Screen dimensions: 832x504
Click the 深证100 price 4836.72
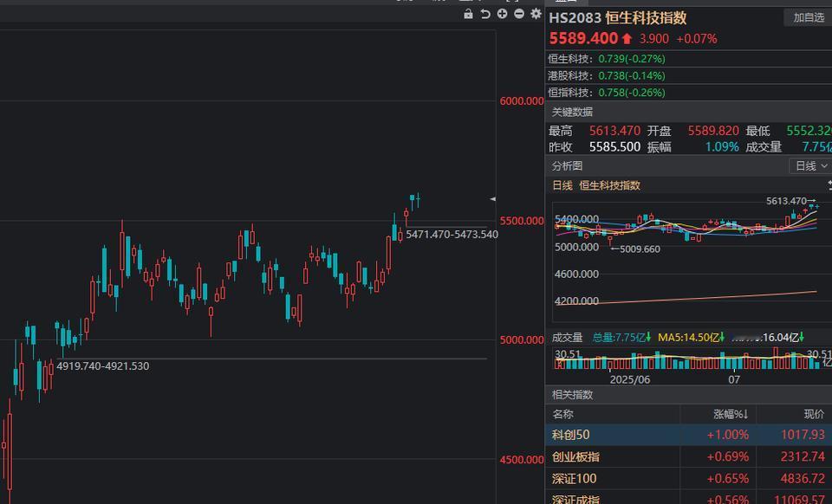coord(803,479)
